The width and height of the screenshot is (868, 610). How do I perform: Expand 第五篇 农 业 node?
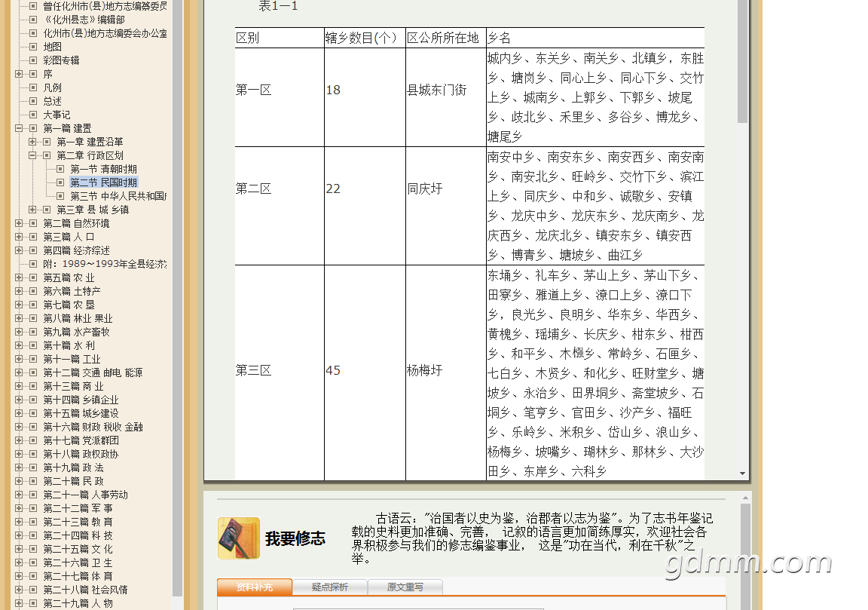click(x=19, y=277)
